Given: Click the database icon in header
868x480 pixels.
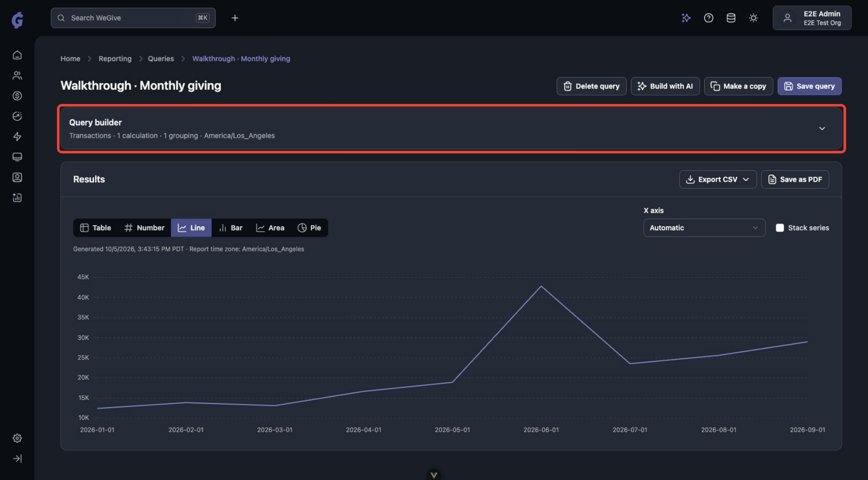Looking at the screenshot, I should (731, 18).
